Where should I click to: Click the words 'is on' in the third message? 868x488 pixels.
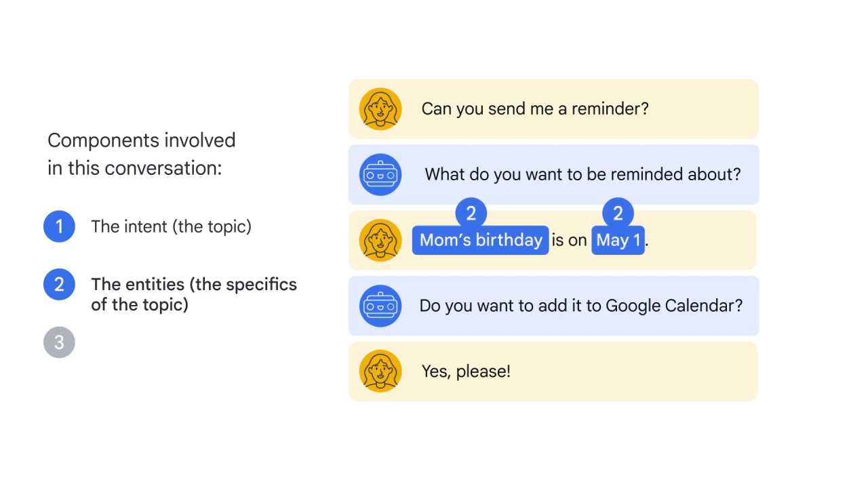click(x=569, y=240)
